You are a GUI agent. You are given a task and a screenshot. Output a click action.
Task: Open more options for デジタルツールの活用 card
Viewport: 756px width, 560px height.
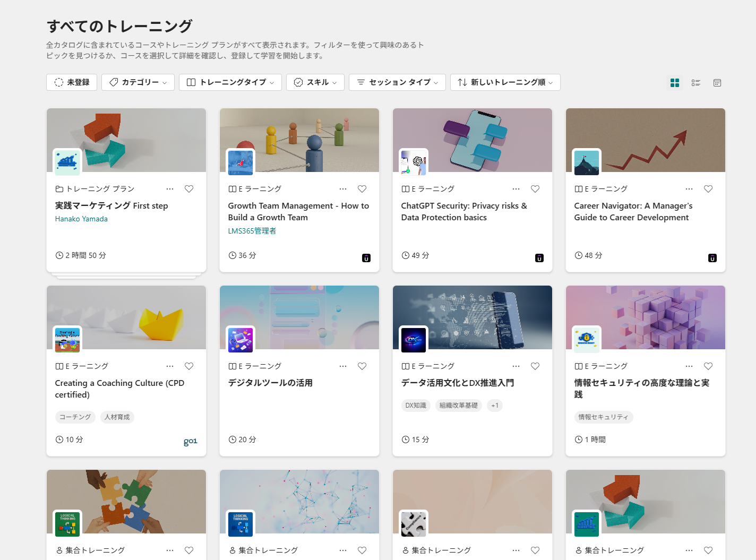pos(343,366)
